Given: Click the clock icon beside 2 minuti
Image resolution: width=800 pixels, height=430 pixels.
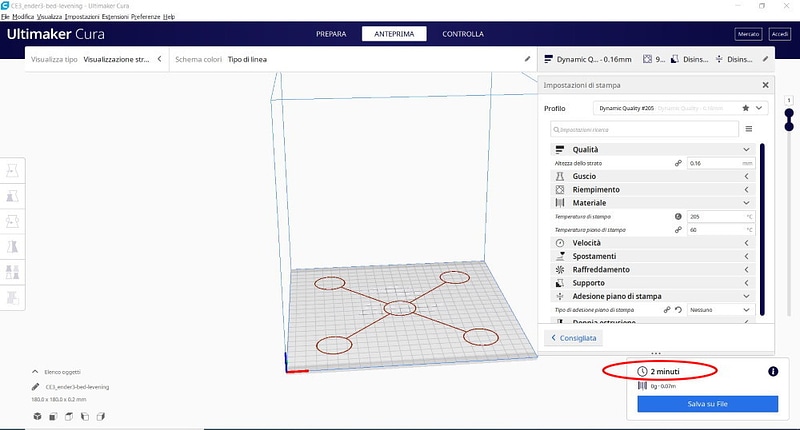Looking at the screenshot, I should pos(642,371).
